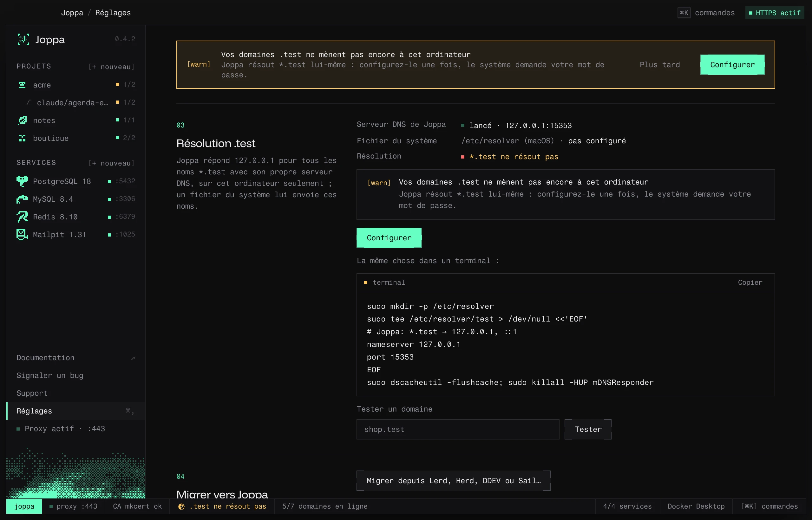The width and height of the screenshot is (812, 520).
Task: Click the MySQL 8.4 dolphin icon
Action: click(22, 199)
